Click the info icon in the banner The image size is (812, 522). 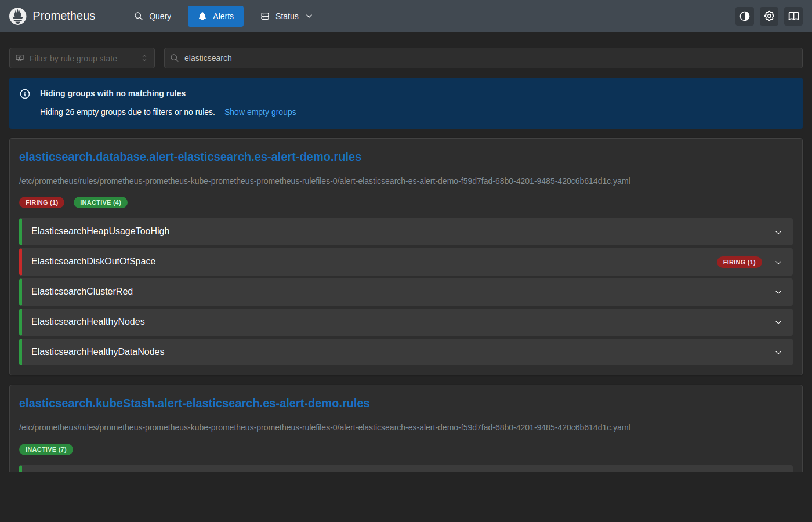coord(25,94)
